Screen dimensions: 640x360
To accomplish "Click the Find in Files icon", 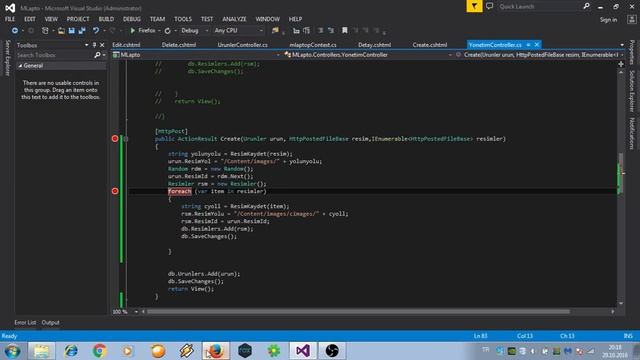I will [x=276, y=31].
